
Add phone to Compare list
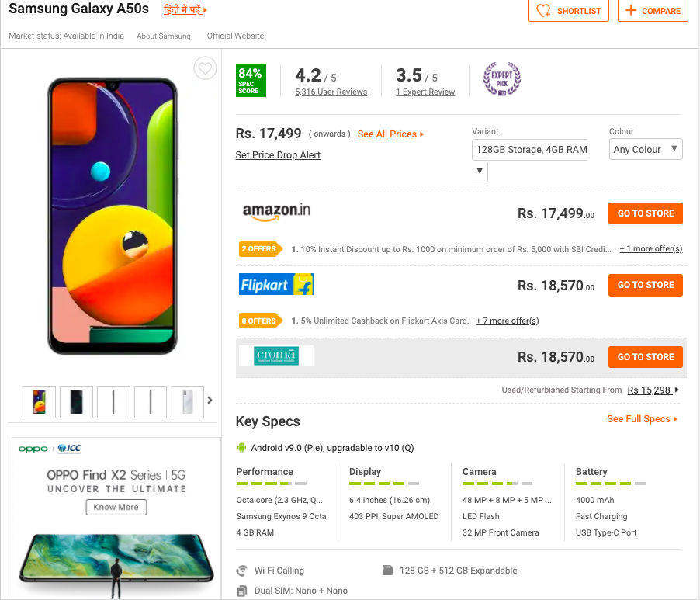pos(653,11)
